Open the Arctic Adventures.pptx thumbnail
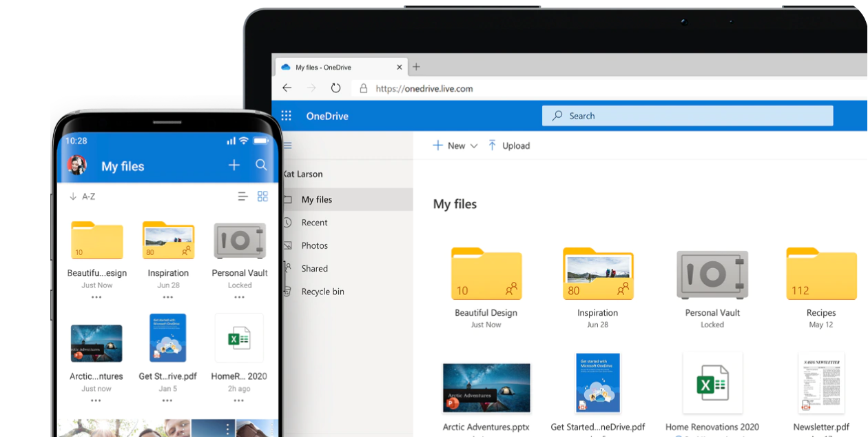The image size is (868, 437). pyautogui.click(x=486, y=388)
